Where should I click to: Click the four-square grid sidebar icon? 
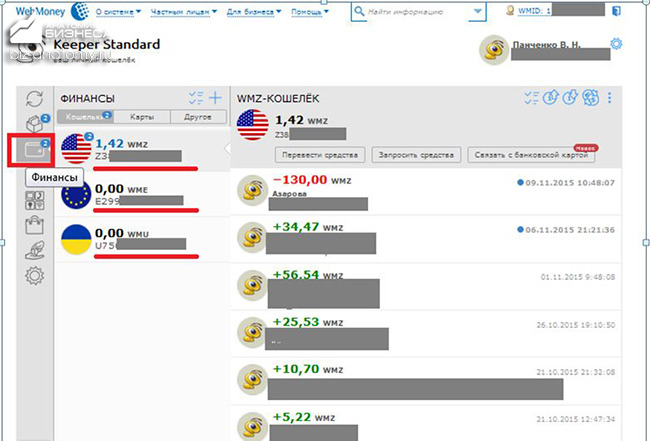pyautogui.click(x=35, y=200)
